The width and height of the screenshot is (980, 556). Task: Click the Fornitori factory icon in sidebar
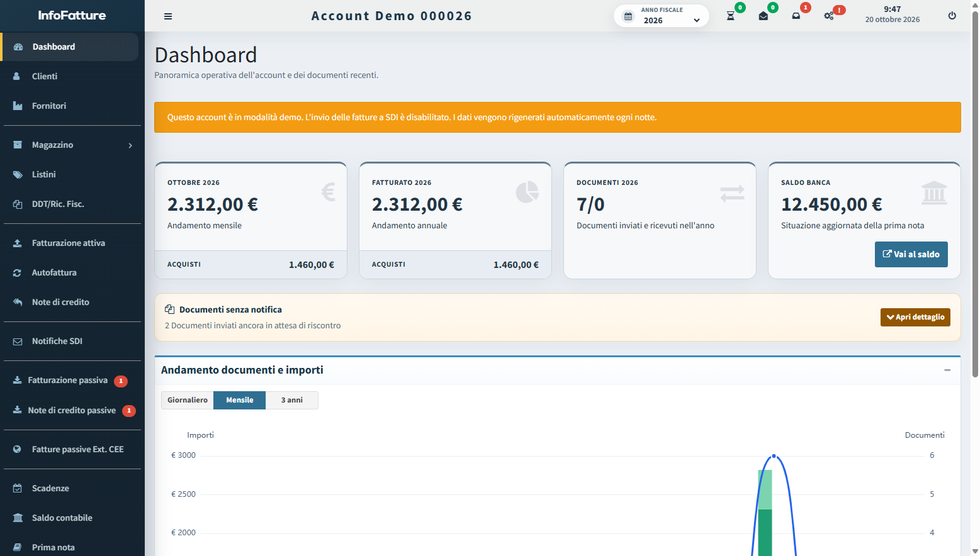18,106
